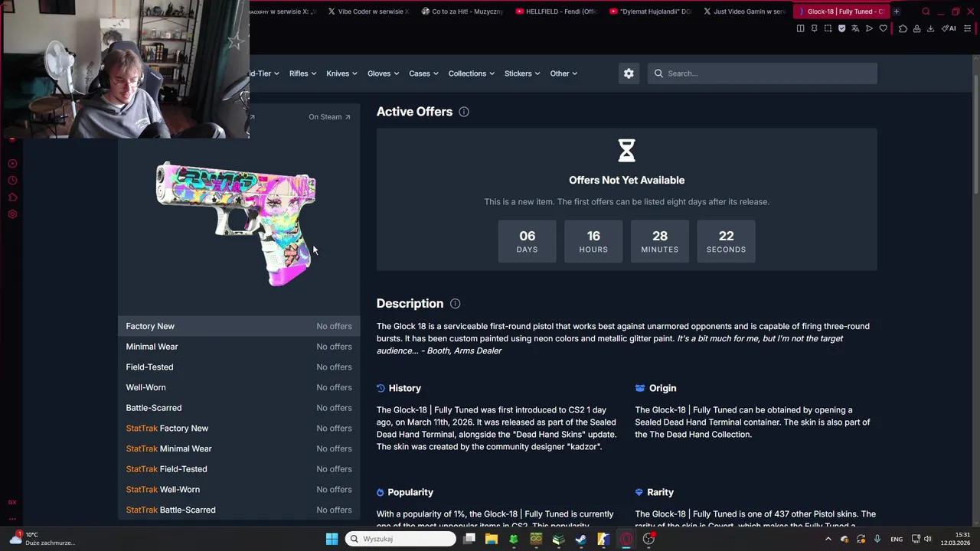Screen dimensions: 980x551
Task: Open the downloads icon in toolbar
Action: coord(930,28)
